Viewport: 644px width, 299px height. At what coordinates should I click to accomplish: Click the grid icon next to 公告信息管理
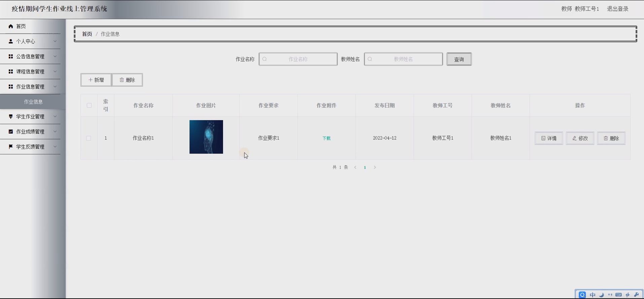click(x=11, y=57)
